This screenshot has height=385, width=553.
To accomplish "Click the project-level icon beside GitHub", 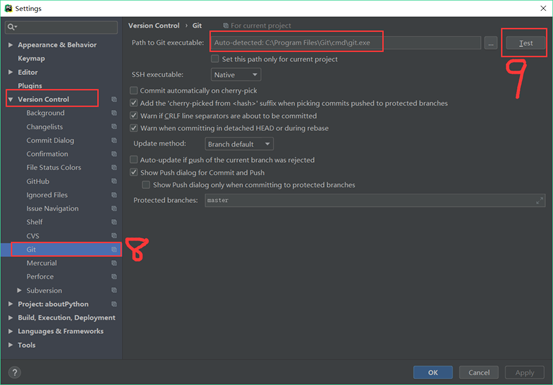I will tap(114, 181).
